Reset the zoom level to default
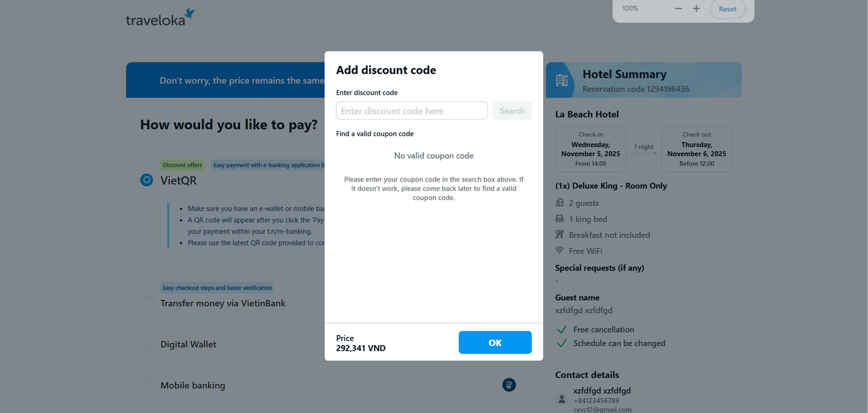Screen dimensions: 868x413 727,9
